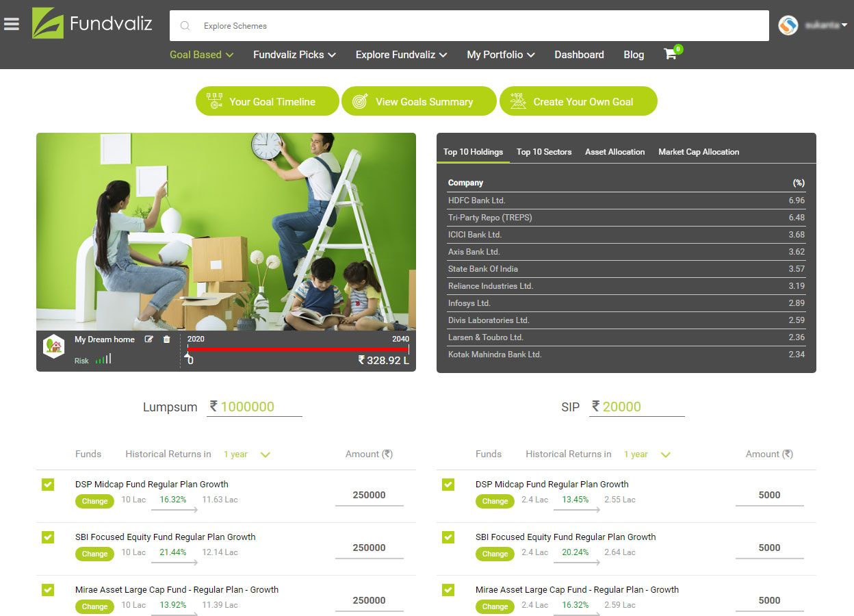Switch to Top 10 Sectors tab
Viewport: 854px width, 616px height.
544,152
